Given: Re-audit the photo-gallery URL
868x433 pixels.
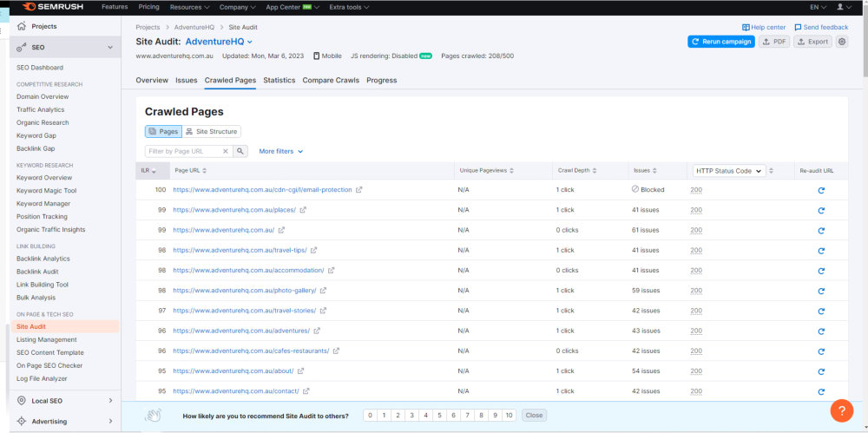Looking at the screenshot, I should tap(821, 291).
